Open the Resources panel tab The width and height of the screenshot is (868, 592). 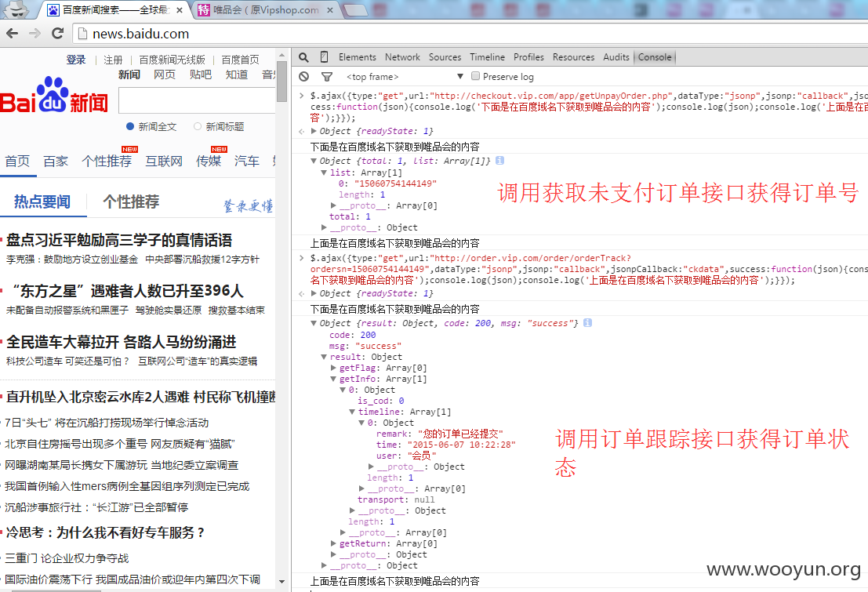click(573, 57)
